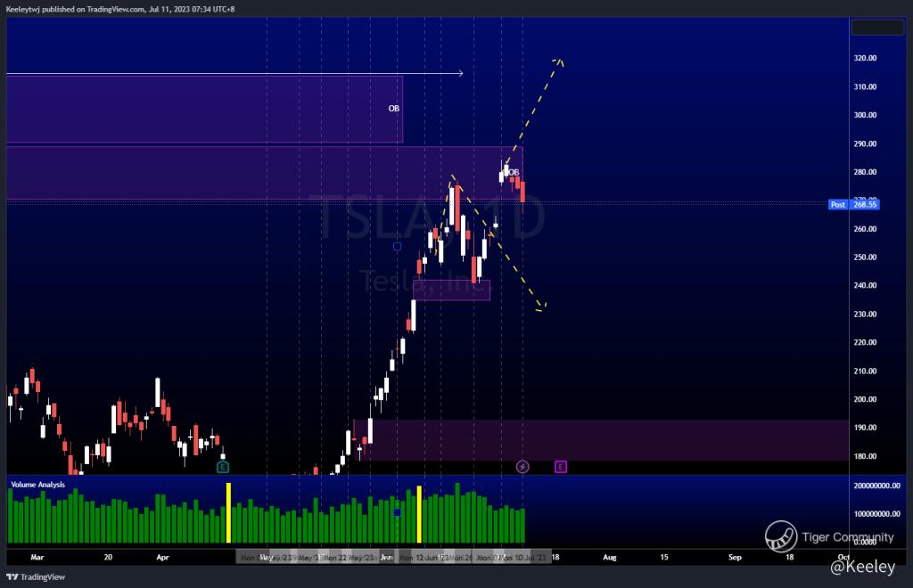Click the dark box above the price axis
The height and width of the screenshot is (588, 913).
pos(877,27)
